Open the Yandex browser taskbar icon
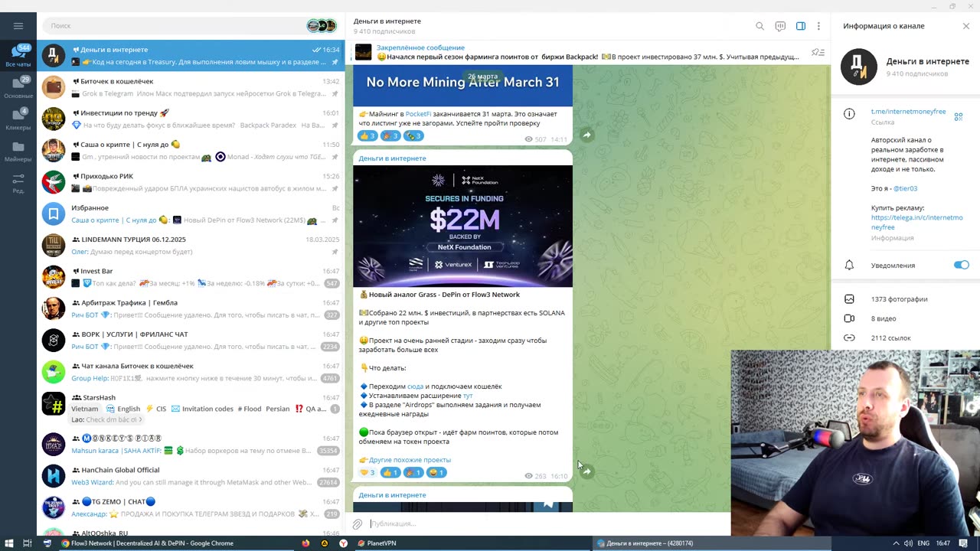This screenshot has height=551, width=980. [343, 543]
